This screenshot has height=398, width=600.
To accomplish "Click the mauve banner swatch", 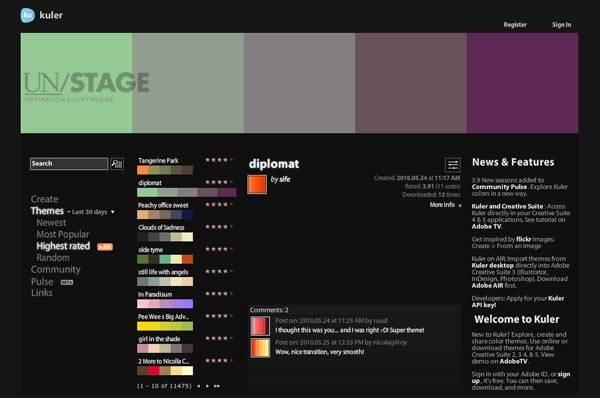I will click(x=411, y=83).
